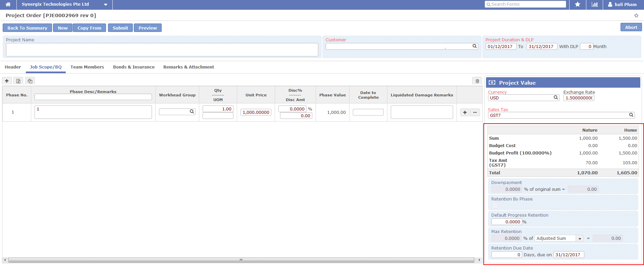This screenshot has width=644, height=267.
Task: Click the horizontal scrollbar under the table
Action: [x=241, y=260]
